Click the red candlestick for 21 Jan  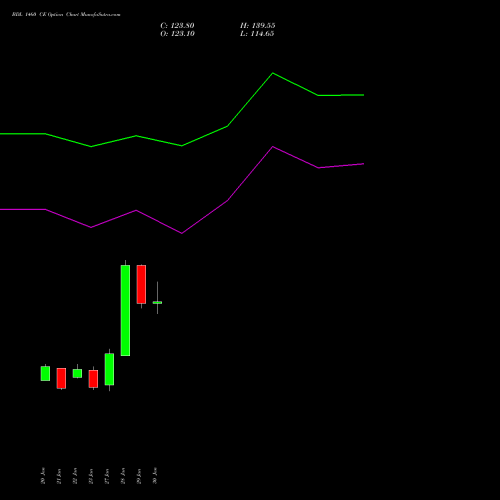coord(61,378)
